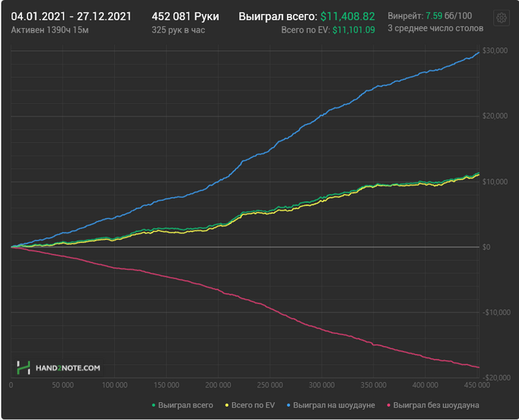Toggle the 'Выиграл всего' green legend series
Screen dimensions: 519x420
[x=182, y=405]
